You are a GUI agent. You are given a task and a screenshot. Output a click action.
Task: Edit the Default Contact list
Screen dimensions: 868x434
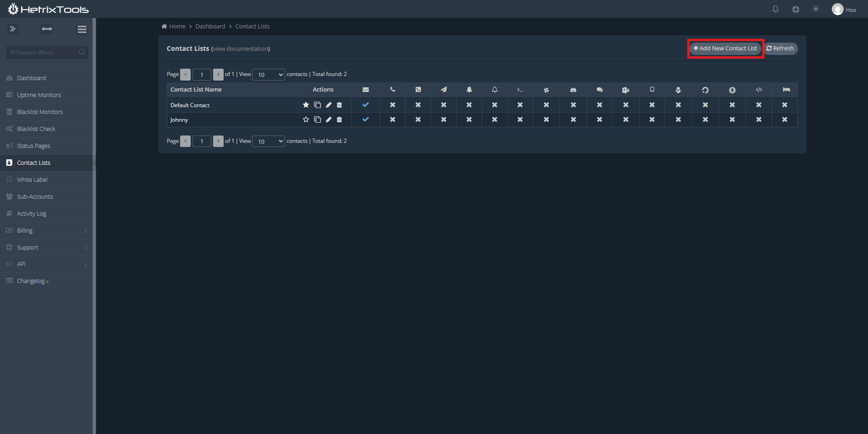(x=329, y=105)
